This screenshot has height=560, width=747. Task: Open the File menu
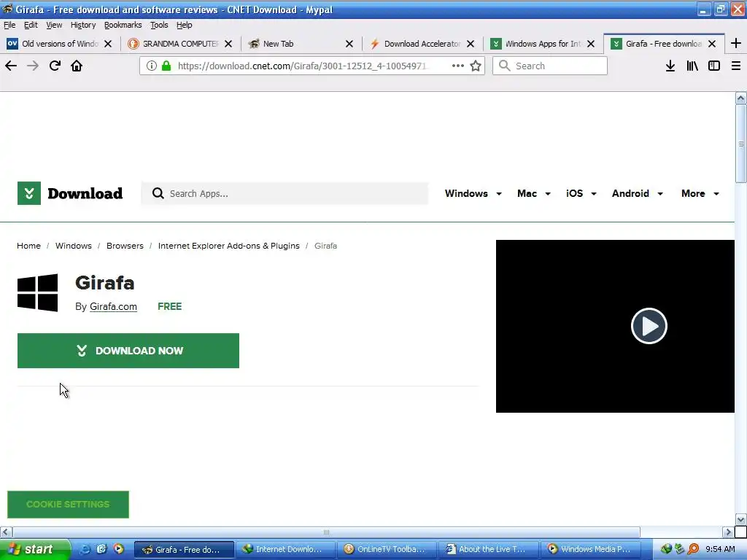9,25
